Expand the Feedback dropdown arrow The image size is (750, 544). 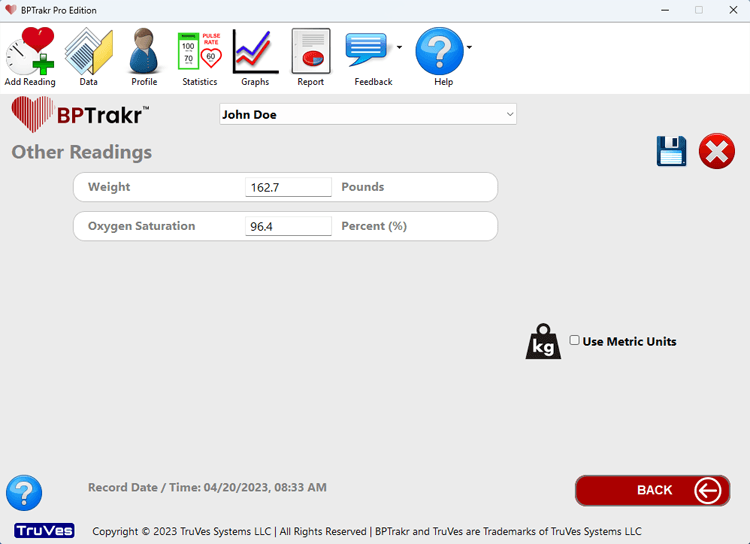(x=400, y=47)
